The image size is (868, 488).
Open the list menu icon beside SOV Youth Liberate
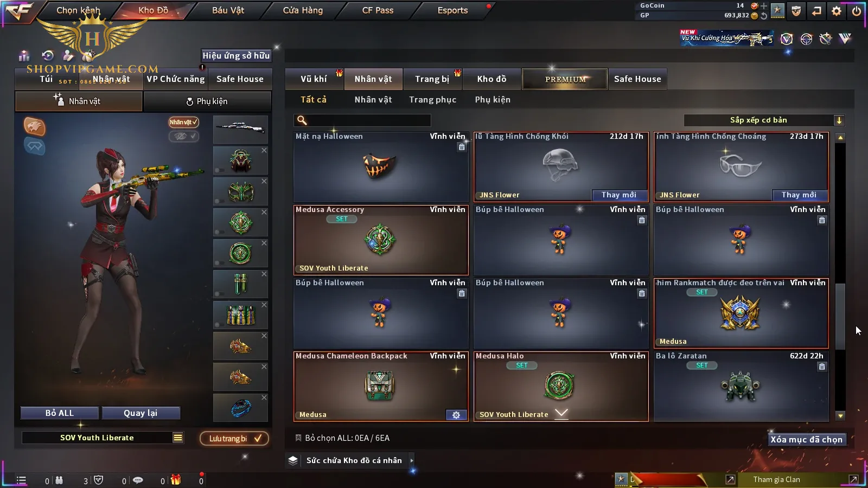(x=178, y=438)
